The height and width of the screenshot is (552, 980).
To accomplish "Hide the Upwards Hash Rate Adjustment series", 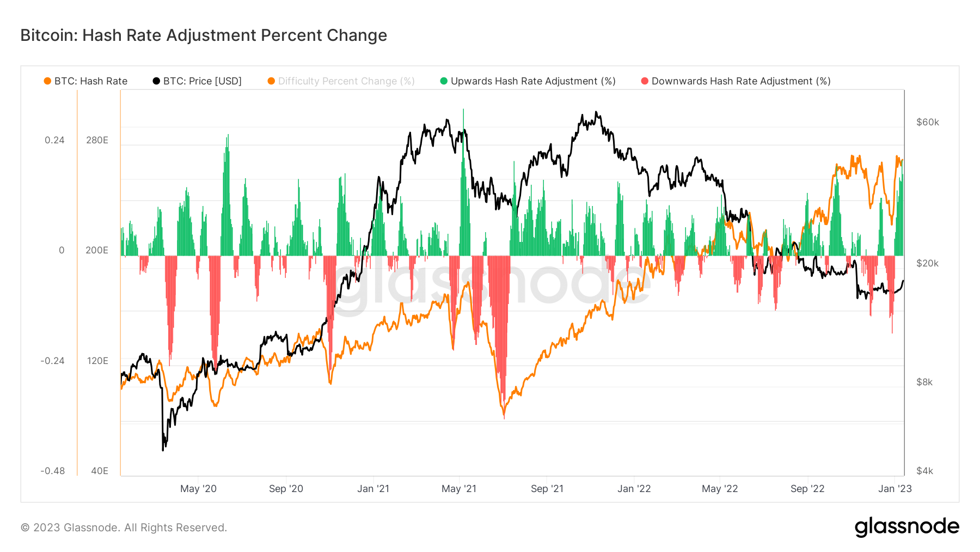I will click(x=533, y=81).
